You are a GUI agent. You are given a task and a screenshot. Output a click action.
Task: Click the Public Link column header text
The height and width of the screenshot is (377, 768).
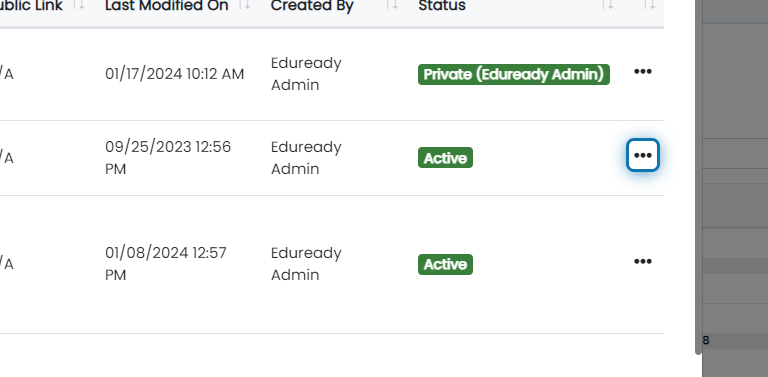coord(31,6)
